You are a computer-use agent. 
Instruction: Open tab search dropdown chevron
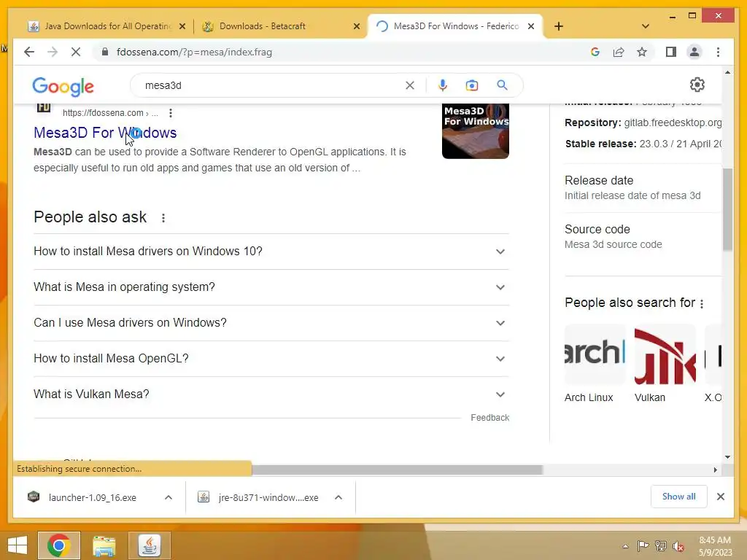point(646,26)
